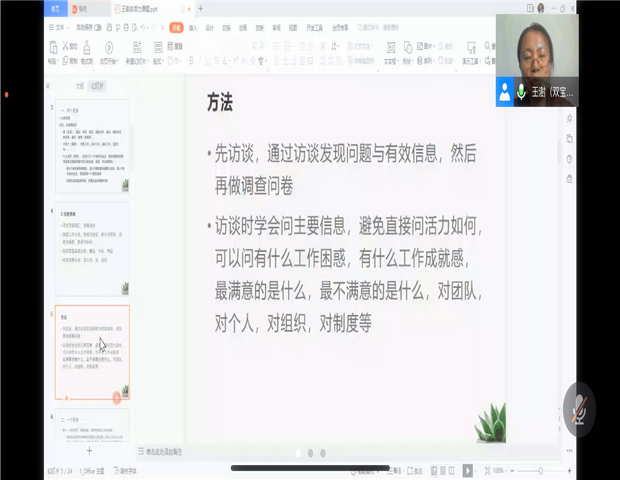Click the muted microphone floating button

579,410
